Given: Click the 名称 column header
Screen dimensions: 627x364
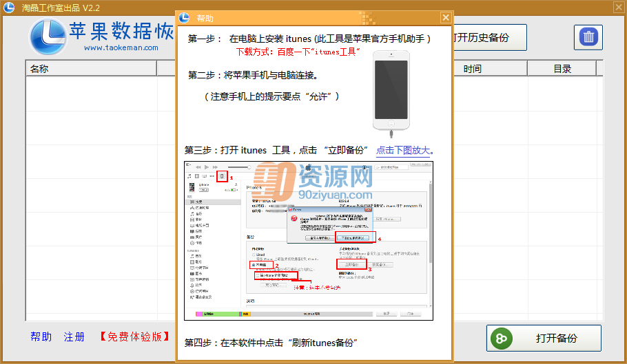Looking at the screenshot, I should tap(91, 69).
